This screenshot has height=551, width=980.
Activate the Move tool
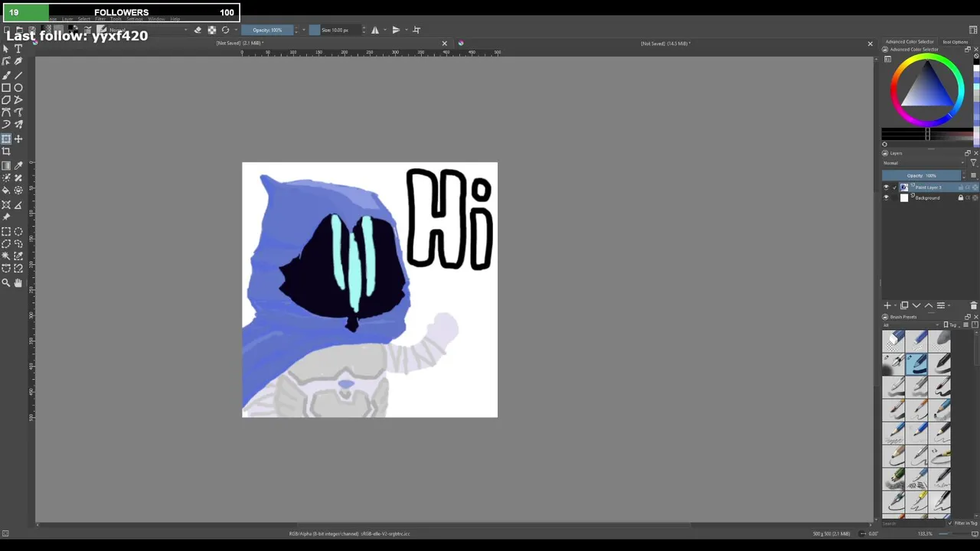point(18,139)
